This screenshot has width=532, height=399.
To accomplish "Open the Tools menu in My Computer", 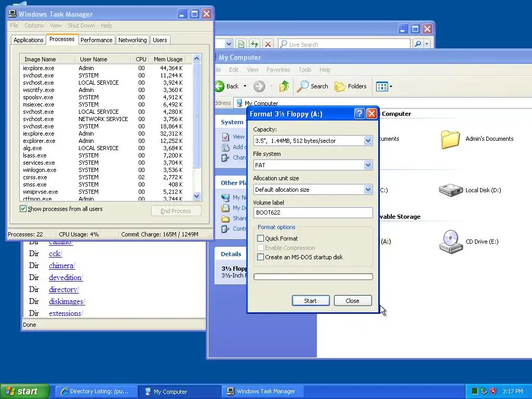I will coord(304,70).
